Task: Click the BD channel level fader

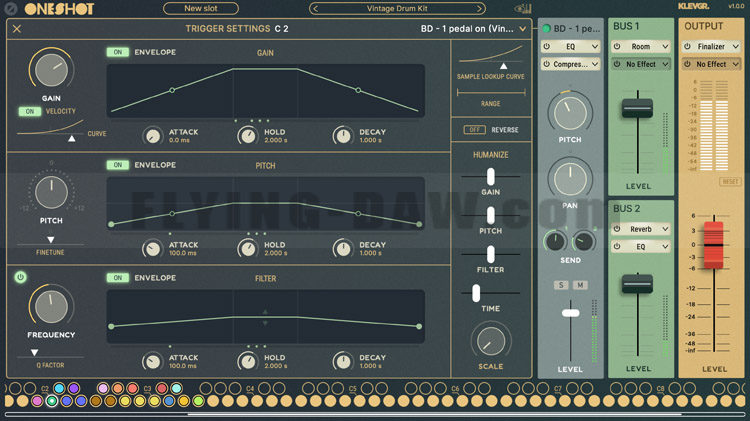Action: pyautogui.click(x=570, y=313)
